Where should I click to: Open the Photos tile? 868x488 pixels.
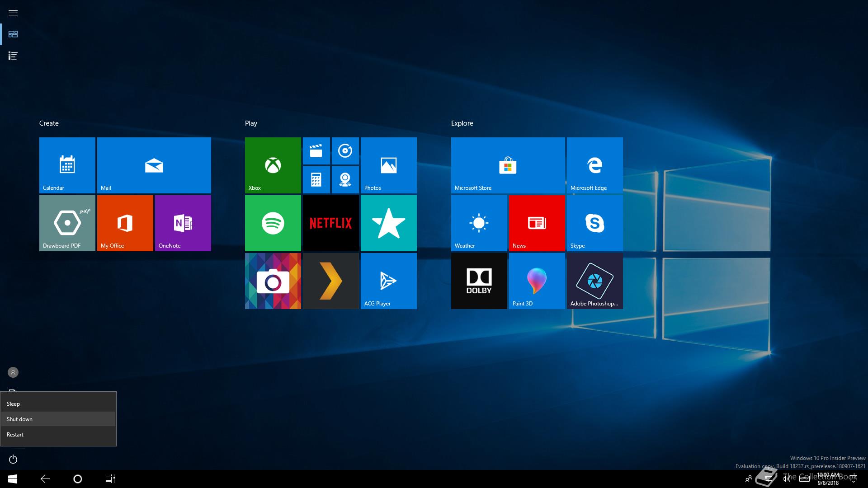pyautogui.click(x=389, y=165)
